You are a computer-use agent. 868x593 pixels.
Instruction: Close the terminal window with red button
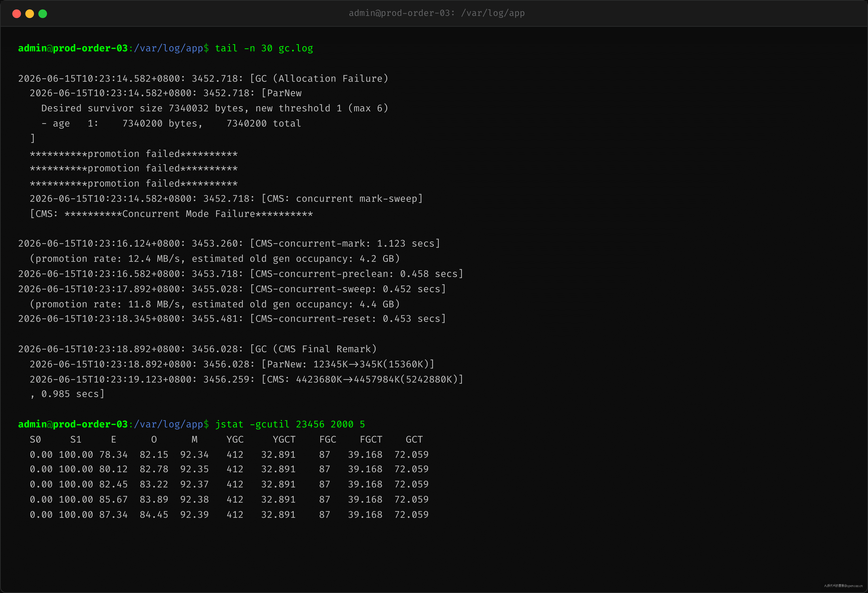pyautogui.click(x=16, y=14)
